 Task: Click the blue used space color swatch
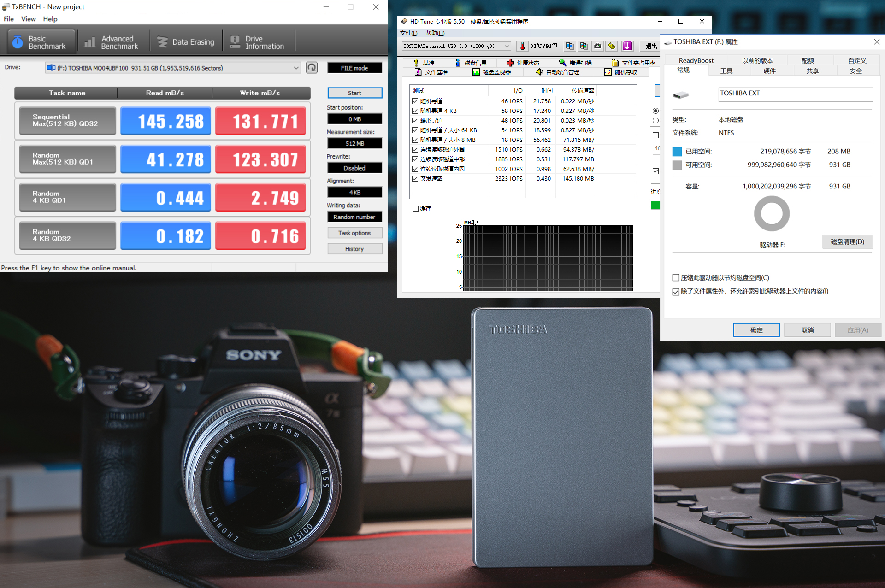click(677, 152)
